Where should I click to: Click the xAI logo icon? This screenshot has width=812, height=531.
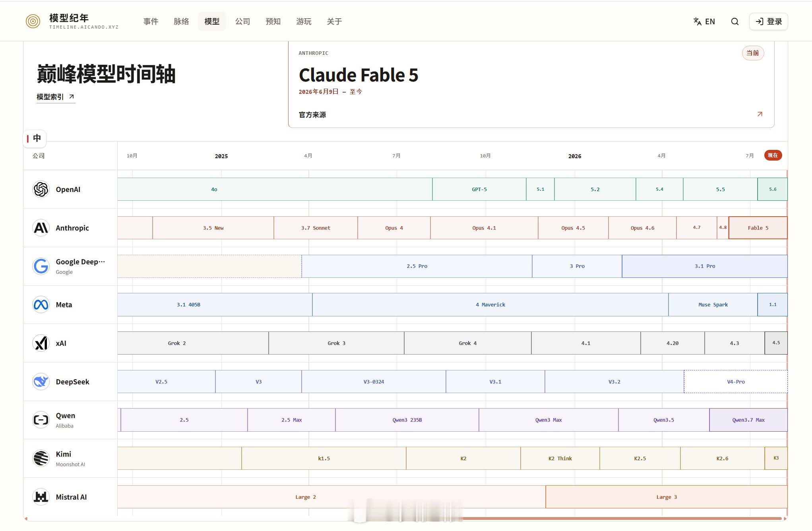(41, 343)
